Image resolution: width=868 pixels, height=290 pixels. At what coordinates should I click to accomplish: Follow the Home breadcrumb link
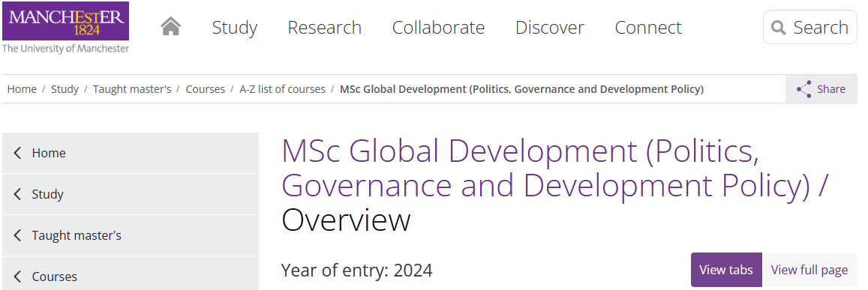point(22,89)
